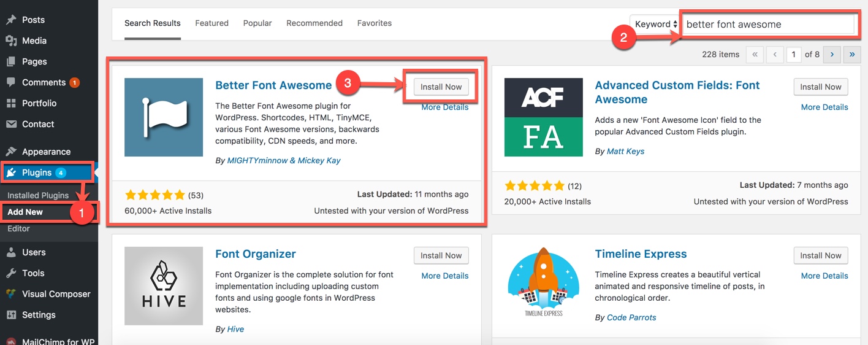868x345 pixels.
Task: Open Advanced Custom Fields: Font Awesome title
Action: tap(677, 92)
